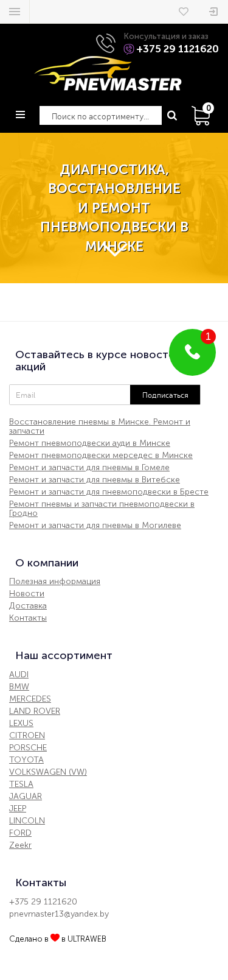228x980 pixels.
Task: Open favorites via heart icon
Action: pos(184,12)
